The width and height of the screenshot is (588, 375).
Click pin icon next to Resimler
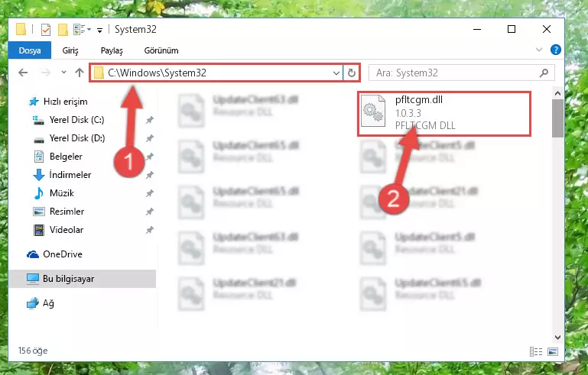(x=150, y=212)
